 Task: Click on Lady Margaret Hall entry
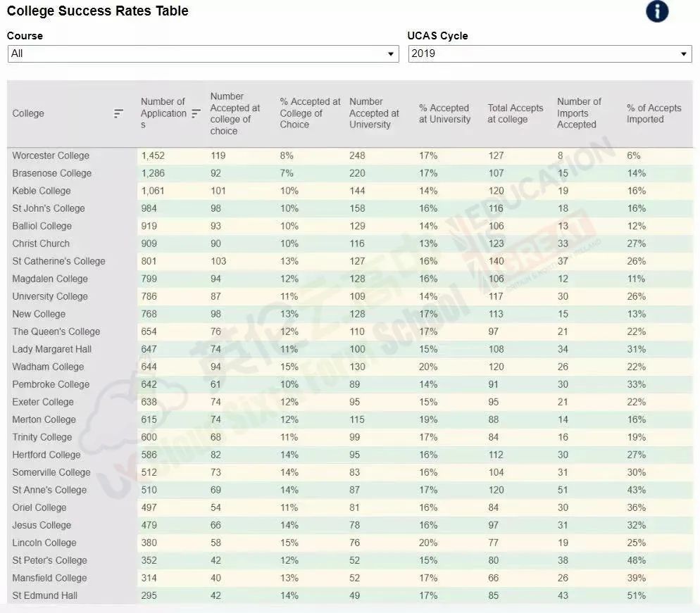51,349
